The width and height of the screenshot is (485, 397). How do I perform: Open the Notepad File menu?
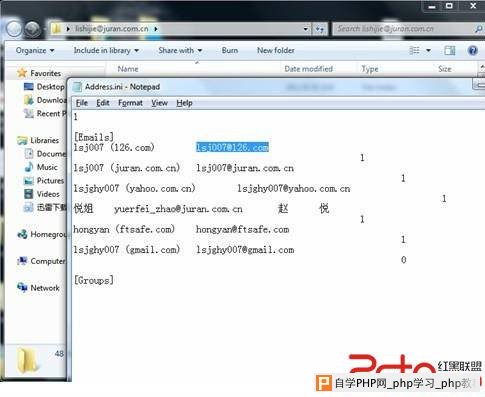(x=82, y=103)
